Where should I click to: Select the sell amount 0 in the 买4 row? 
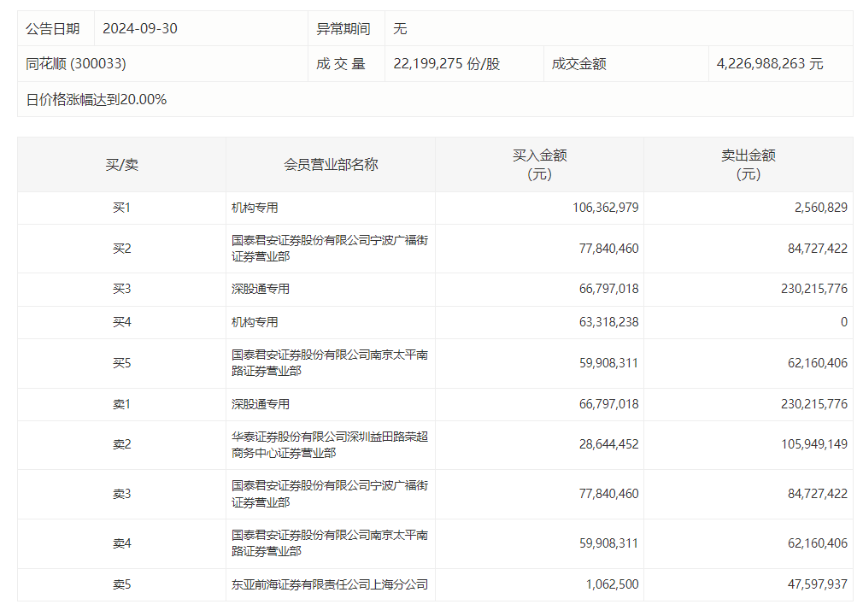click(x=843, y=322)
